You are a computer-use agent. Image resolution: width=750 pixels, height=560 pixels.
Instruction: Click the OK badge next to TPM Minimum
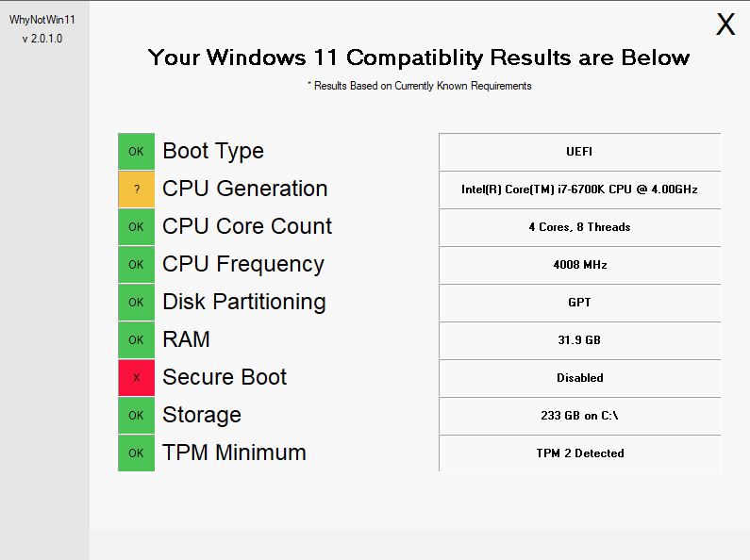pos(136,453)
